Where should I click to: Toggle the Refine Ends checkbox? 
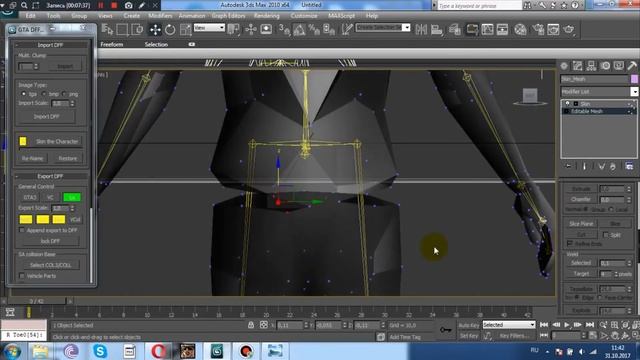pos(569,243)
